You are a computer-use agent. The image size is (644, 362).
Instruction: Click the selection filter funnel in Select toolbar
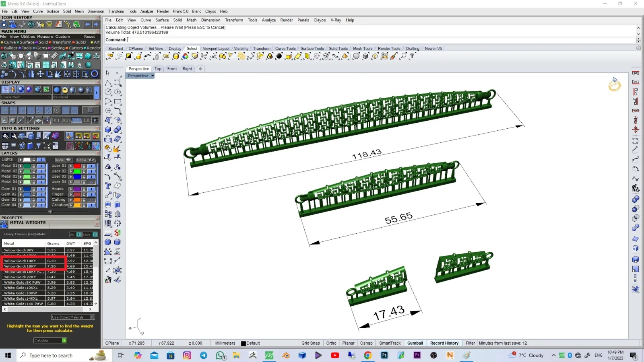412,56
